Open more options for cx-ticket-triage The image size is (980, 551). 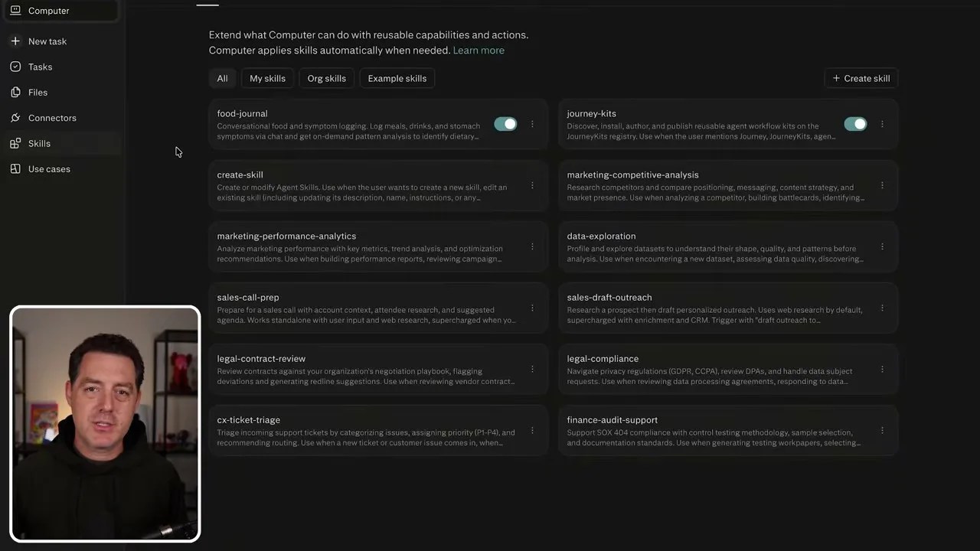coord(532,430)
